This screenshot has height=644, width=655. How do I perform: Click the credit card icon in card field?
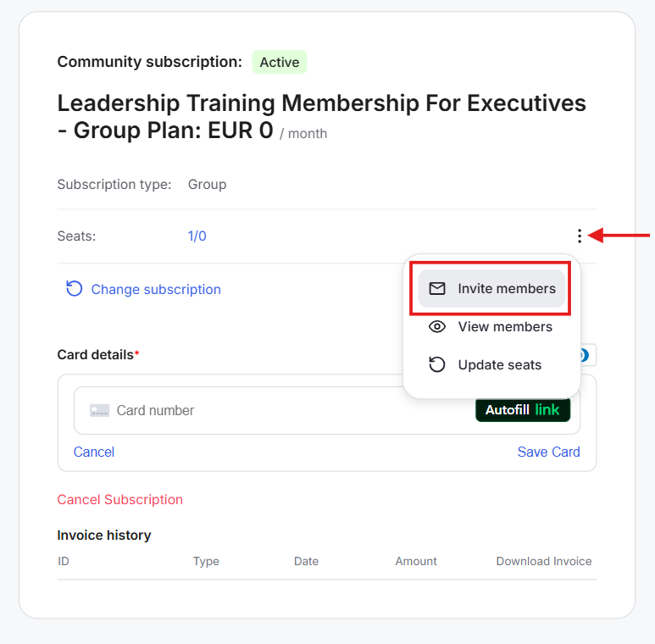pyautogui.click(x=100, y=411)
